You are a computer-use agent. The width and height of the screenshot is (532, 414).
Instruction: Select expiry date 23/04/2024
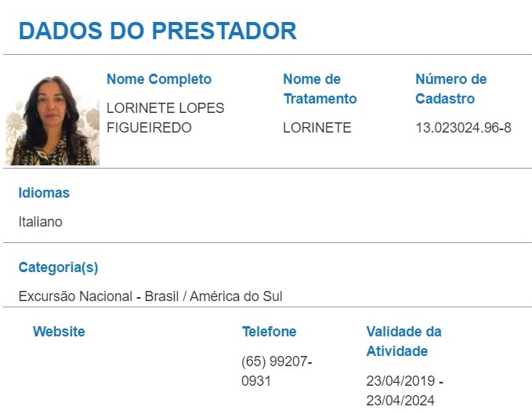(x=400, y=401)
